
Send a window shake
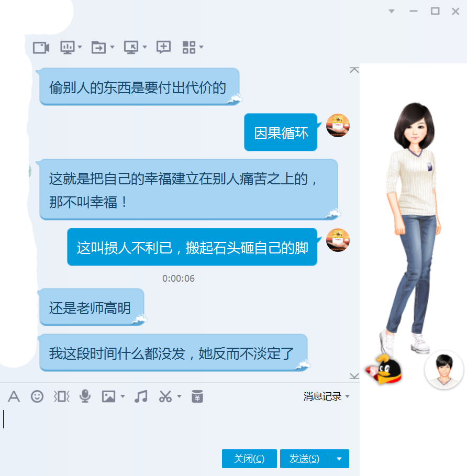(x=61, y=397)
